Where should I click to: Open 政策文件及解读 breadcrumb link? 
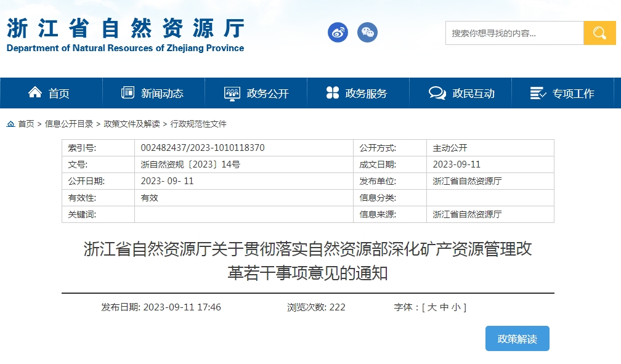click(131, 124)
